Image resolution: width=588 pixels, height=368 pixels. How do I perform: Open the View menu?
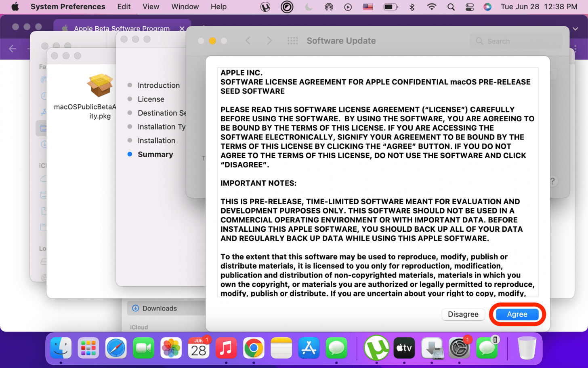pos(151,6)
